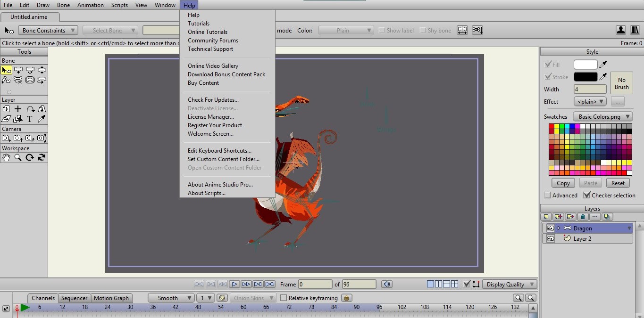Click the Fill color eyedropper
Image resolution: width=644 pixels, height=318 pixels.
coord(603,65)
